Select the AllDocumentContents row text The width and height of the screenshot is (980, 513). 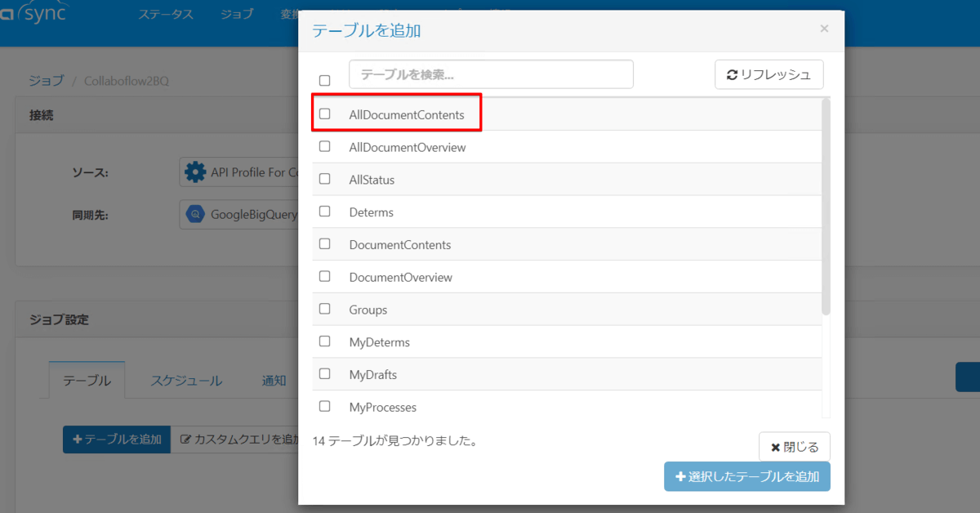(x=406, y=115)
